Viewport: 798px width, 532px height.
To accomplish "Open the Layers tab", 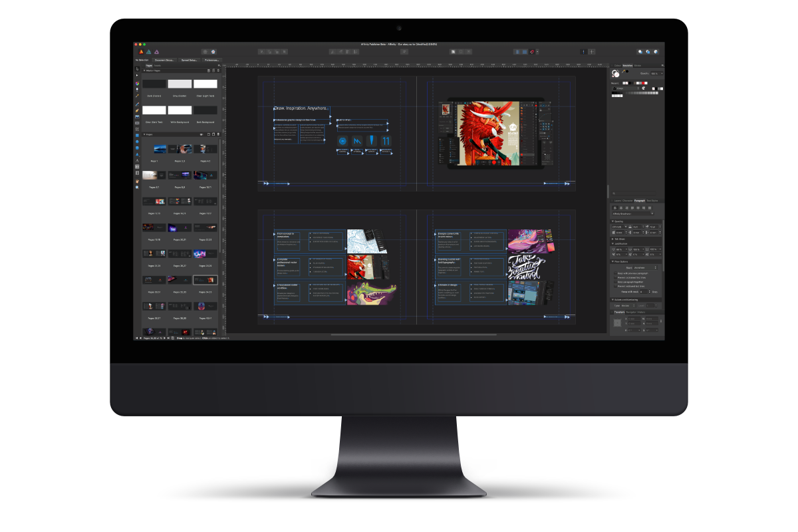I will click(x=618, y=200).
